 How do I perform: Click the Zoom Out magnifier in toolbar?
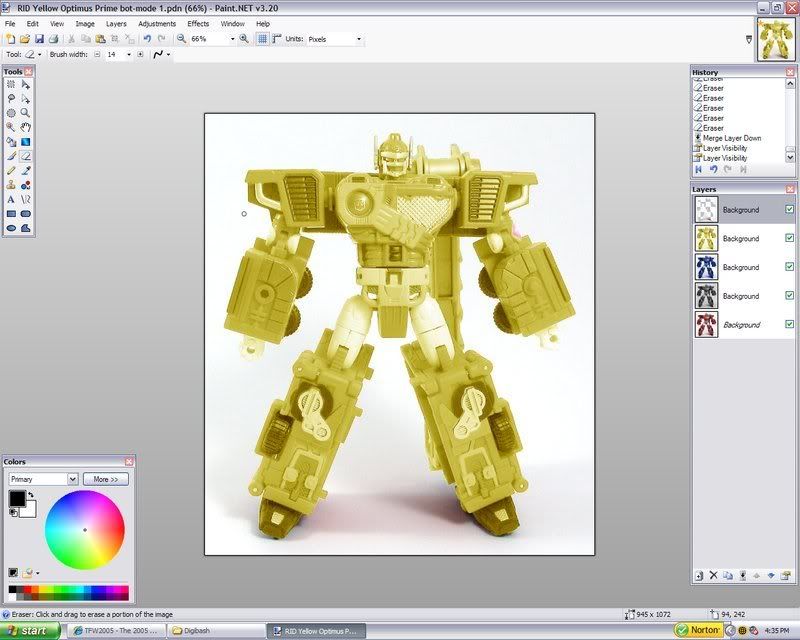[x=181, y=39]
